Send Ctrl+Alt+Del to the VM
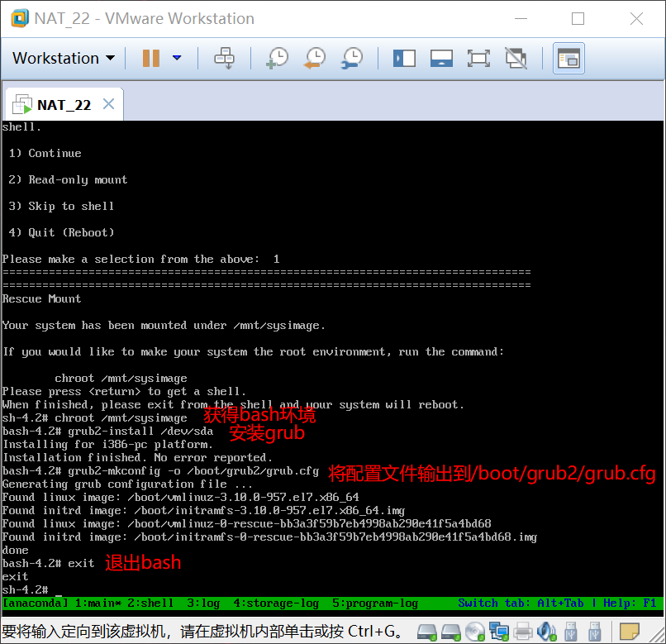 point(224,58)
